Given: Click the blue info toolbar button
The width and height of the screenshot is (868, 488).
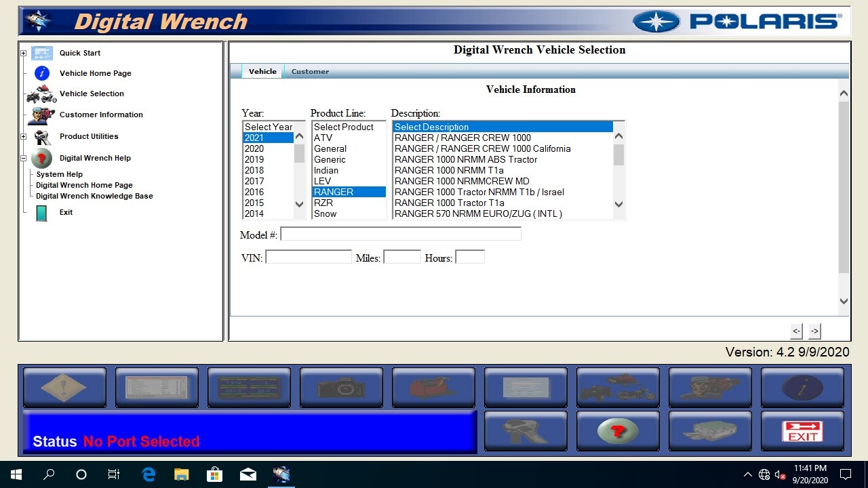Looking at the screenshot, I should point(802,388).
